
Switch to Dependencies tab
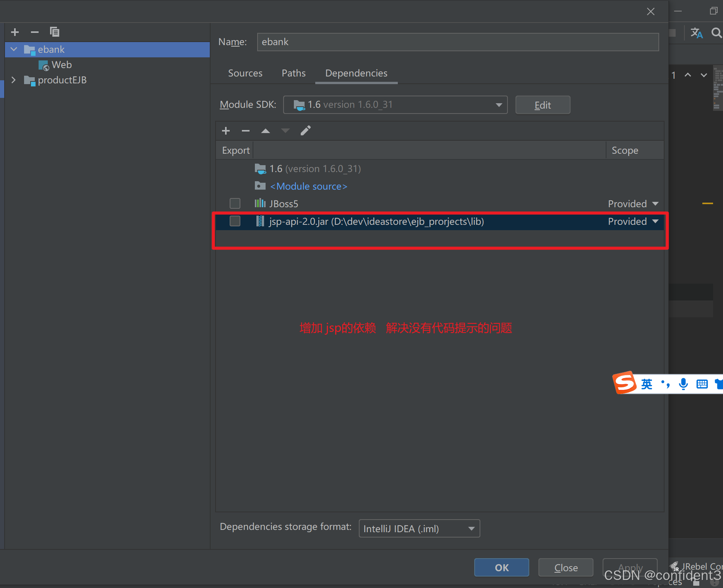(356, 73)
